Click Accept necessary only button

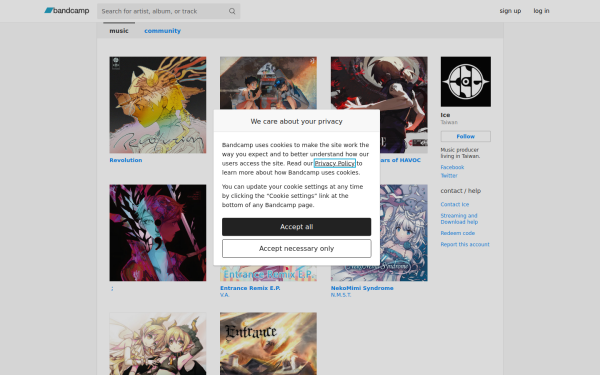[x=297, y=248]
